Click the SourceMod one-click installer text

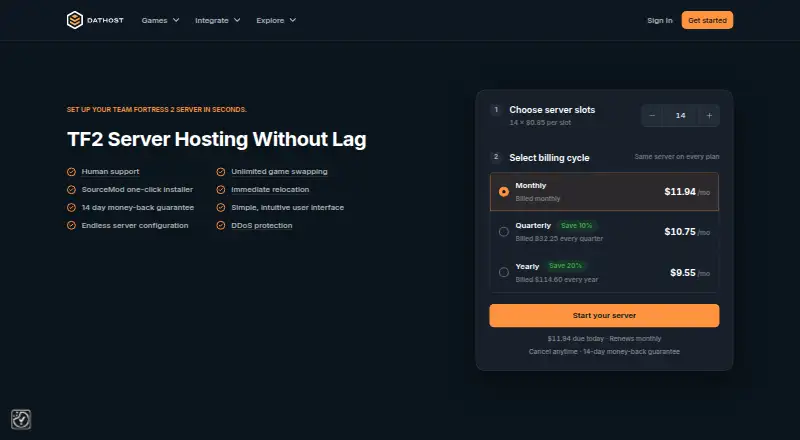coord(137,189)
